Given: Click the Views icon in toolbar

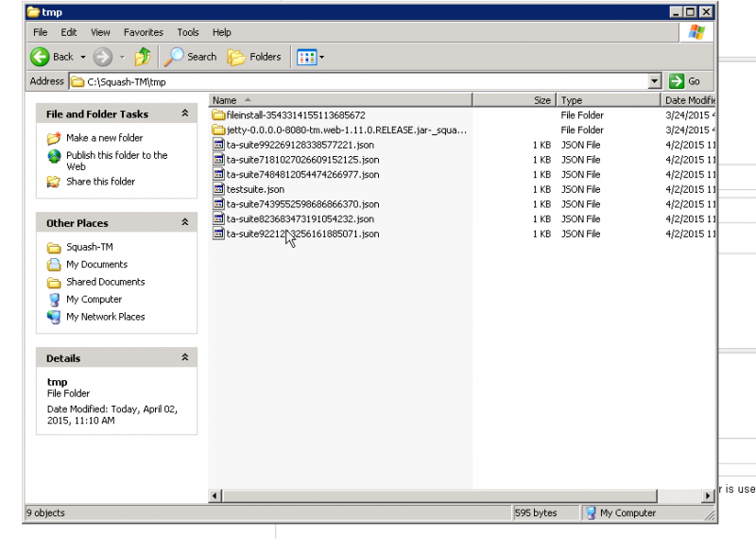Looking at the screenshot, I should pyautogui.click(x=306, y=57).
